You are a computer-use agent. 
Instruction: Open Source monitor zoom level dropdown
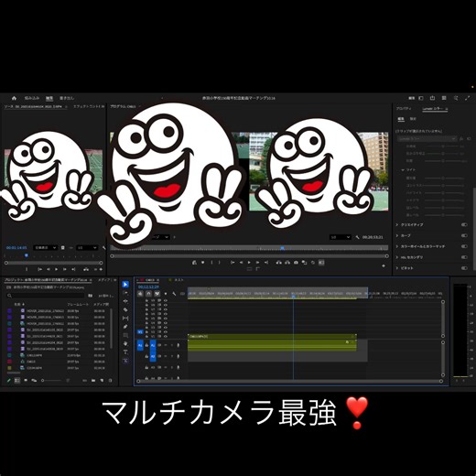[x=45, y=248]
